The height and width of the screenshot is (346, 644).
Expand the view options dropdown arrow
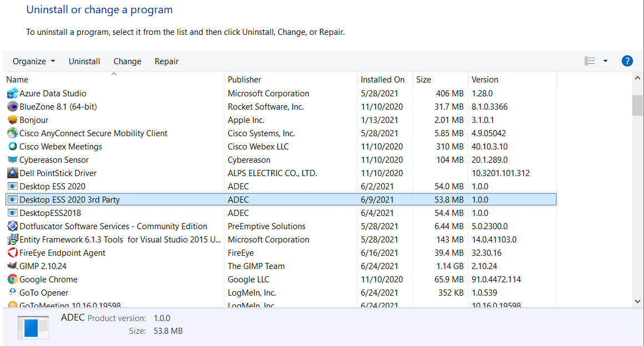click(605, 61)
